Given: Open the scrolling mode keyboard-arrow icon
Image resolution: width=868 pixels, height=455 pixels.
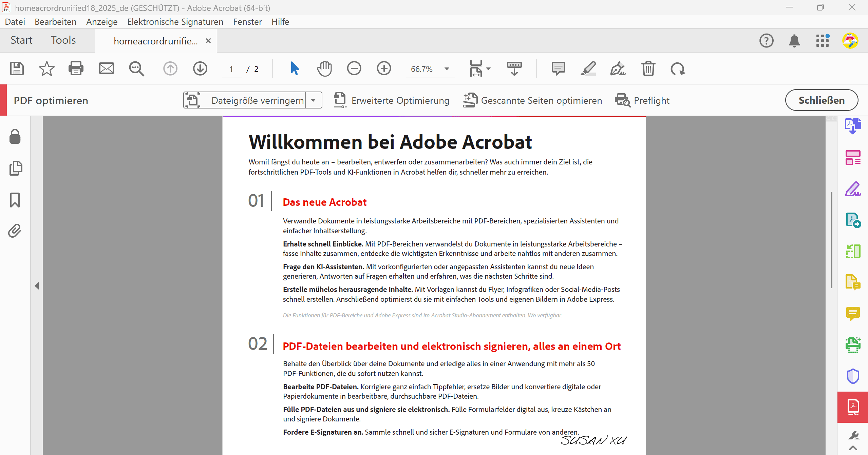Looking at the screenshot, I should (x=514, y=69).
